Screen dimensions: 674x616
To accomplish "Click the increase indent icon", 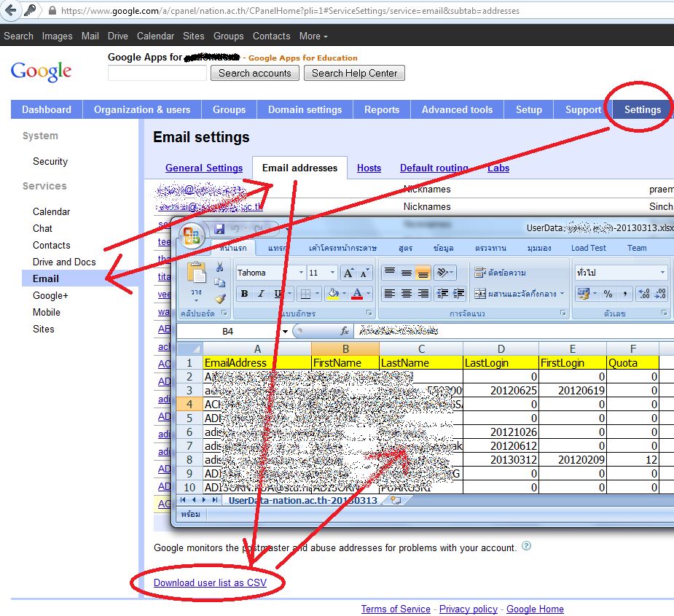I will (x=458, y=294).
